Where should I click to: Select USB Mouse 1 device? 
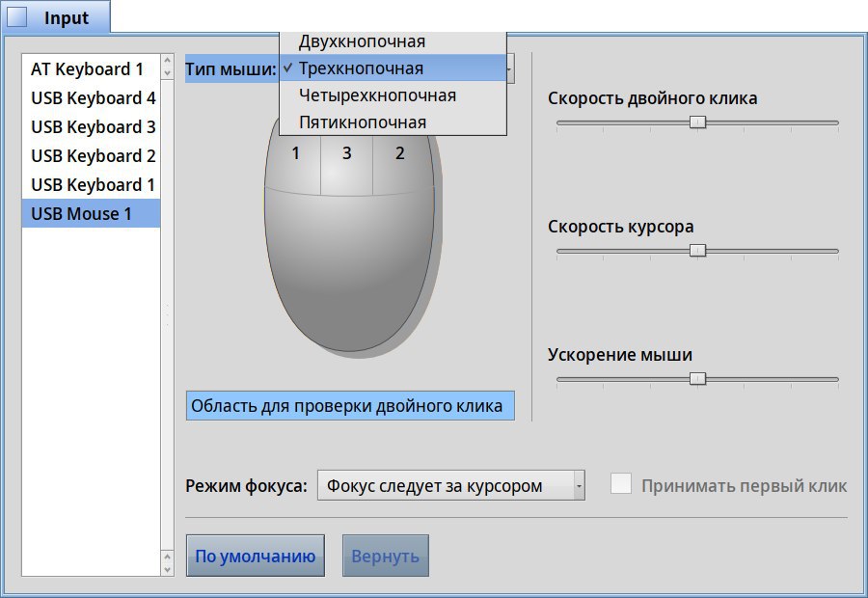(91, 213)
